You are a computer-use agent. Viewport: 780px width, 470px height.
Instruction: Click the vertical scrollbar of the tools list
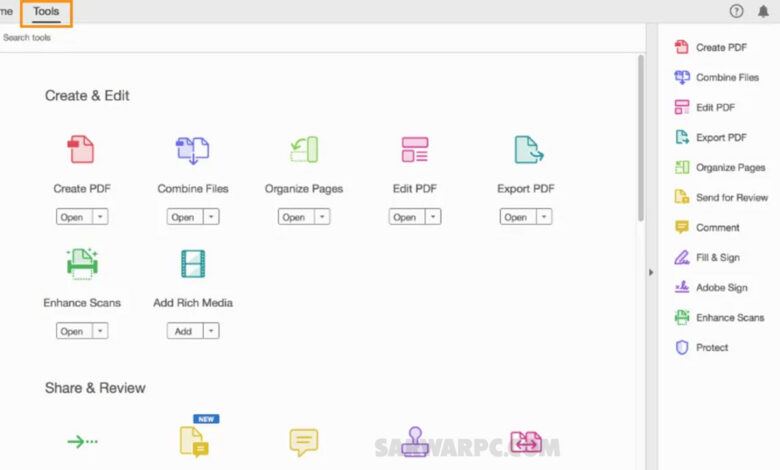click(x=641, y=138)
